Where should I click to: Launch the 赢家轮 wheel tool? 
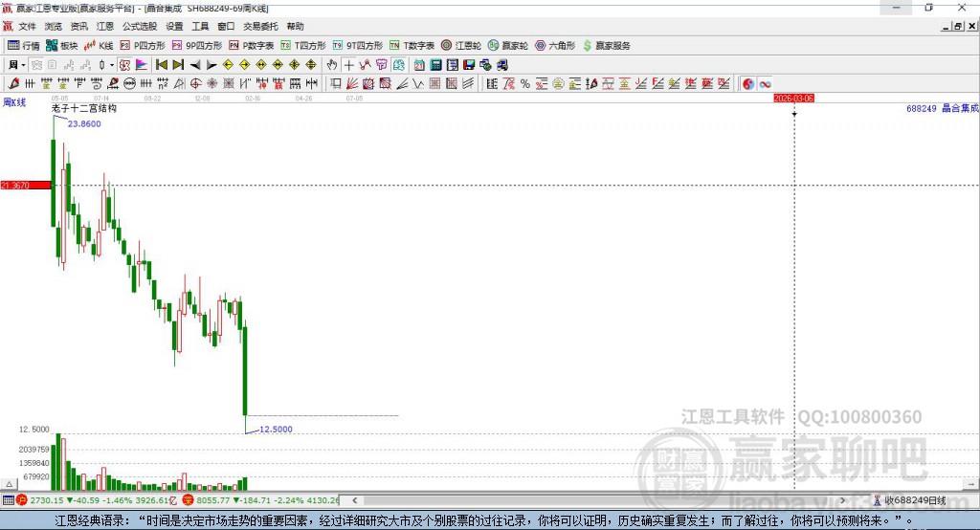508,46
